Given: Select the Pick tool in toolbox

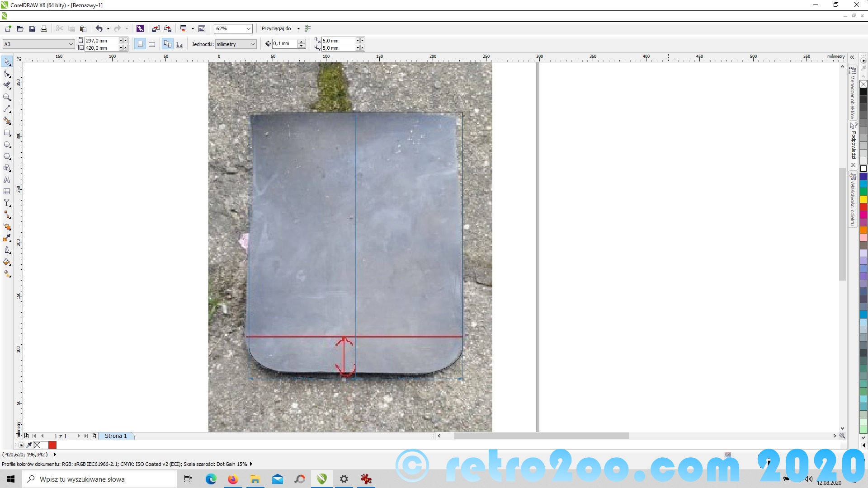Looking at the screenshot, I should pyautogui.click(x=7, y=61).
